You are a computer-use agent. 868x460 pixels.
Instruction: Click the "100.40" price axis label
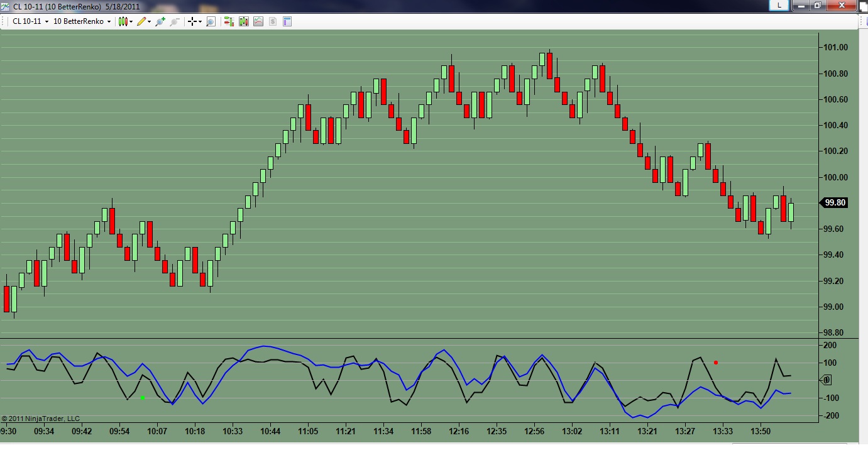(x=835, y=126)
